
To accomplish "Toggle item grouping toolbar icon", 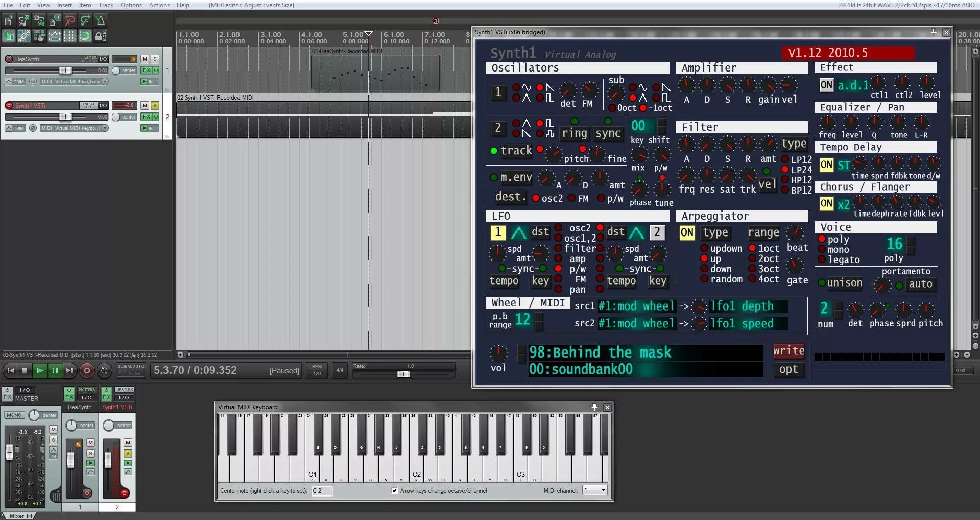I will [x=24, y=36].
